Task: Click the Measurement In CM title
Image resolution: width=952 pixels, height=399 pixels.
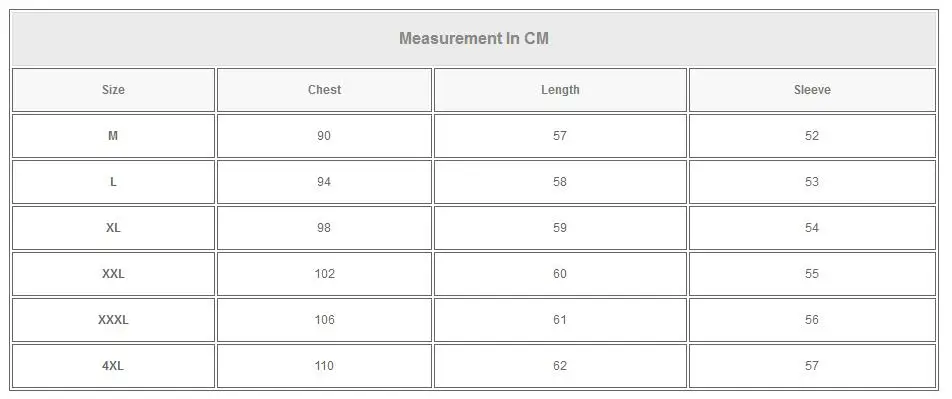Action: [474, 38]
